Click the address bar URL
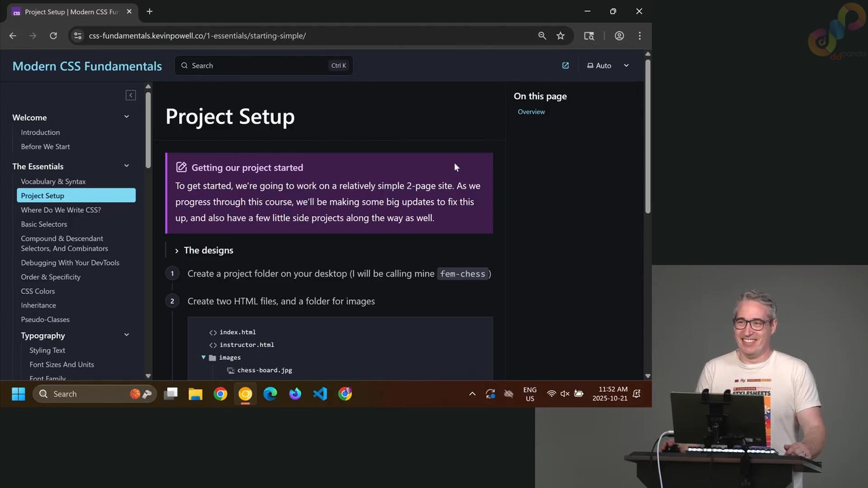 tap(197, 36)
